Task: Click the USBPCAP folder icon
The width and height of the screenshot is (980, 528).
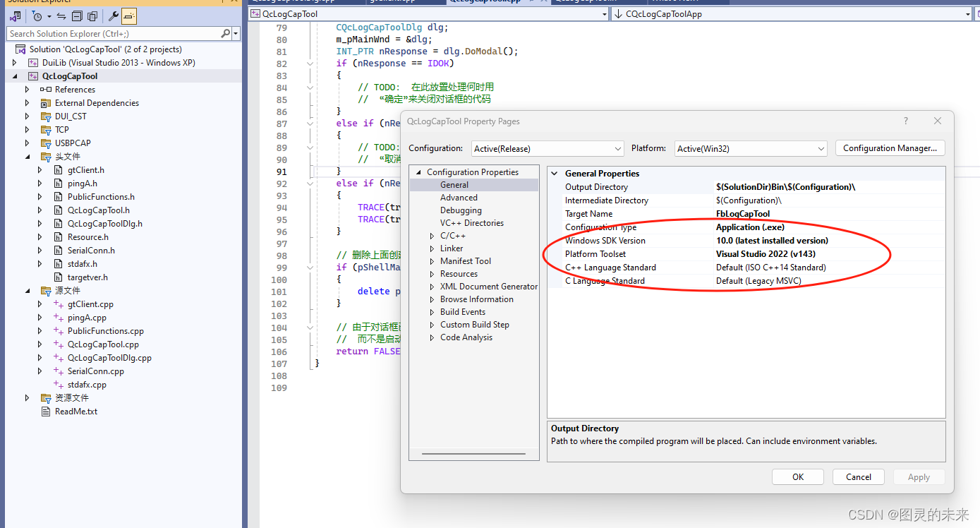Action: pyautogui.click(x=46, y=143)
